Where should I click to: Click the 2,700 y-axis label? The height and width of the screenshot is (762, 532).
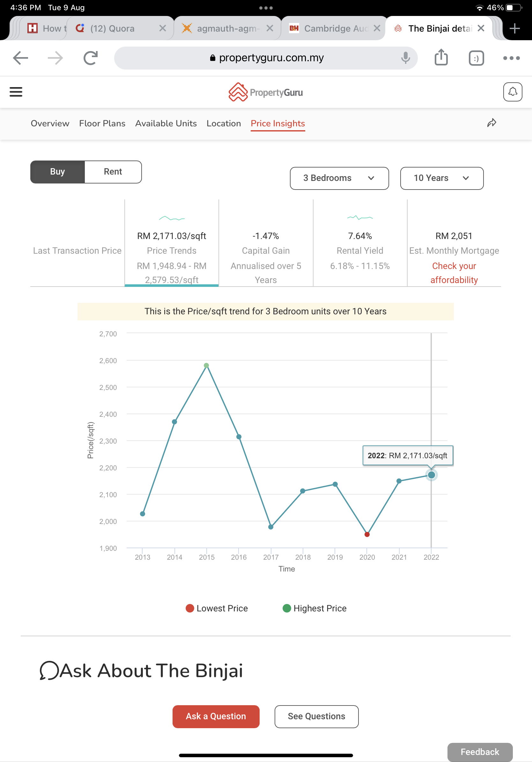[x=108, y=333]
